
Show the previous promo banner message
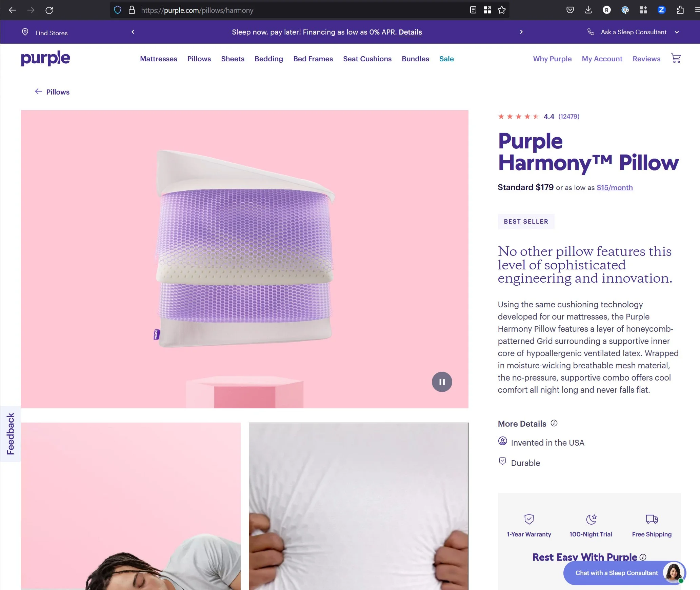(133, 32)
